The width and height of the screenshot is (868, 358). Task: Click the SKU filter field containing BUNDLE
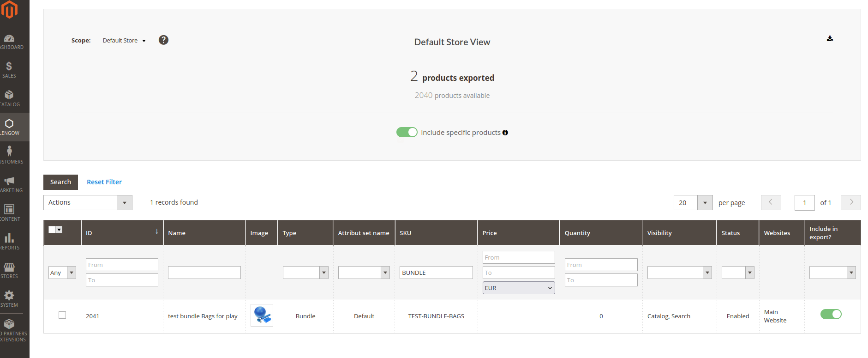(436, 273)
